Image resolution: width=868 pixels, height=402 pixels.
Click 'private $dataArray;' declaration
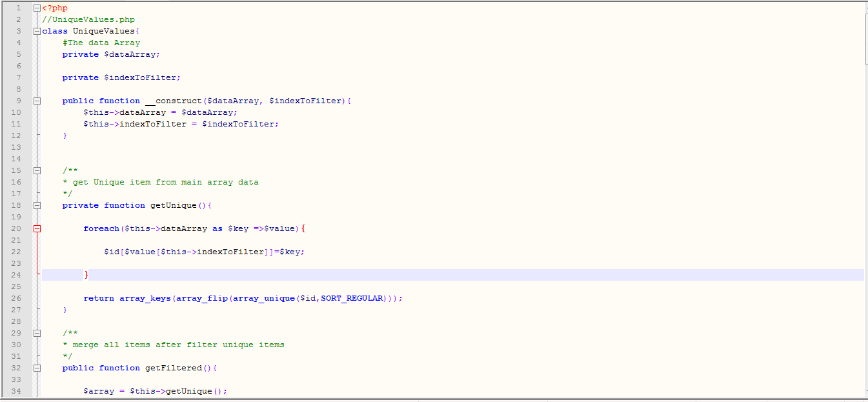tap(111, 54)
